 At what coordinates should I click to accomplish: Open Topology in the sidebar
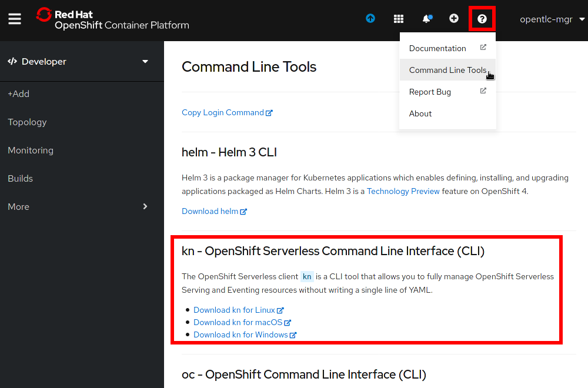27,122
